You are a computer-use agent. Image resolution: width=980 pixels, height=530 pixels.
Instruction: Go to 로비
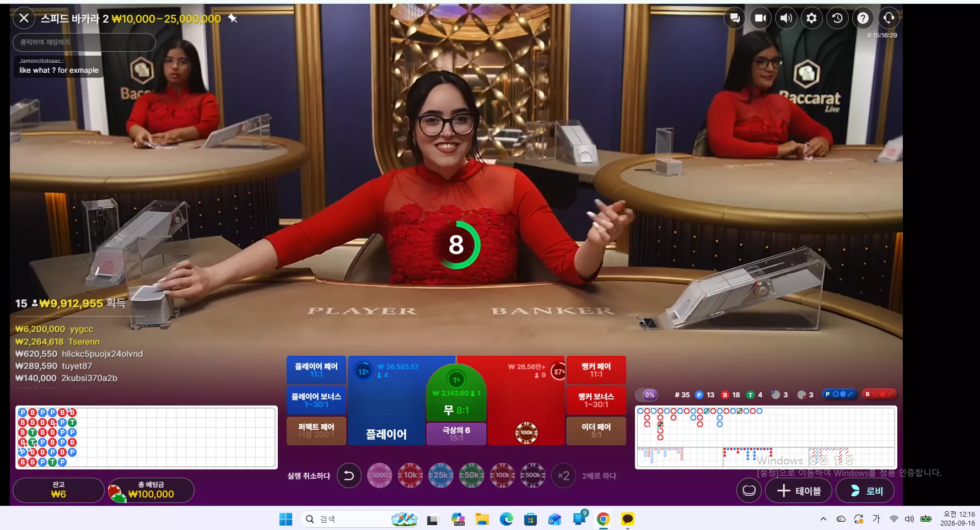click(865, 490)
